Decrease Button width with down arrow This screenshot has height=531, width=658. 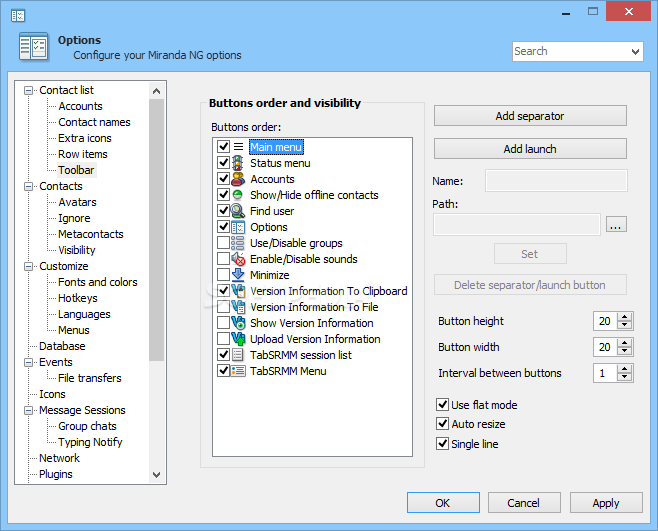624,351
